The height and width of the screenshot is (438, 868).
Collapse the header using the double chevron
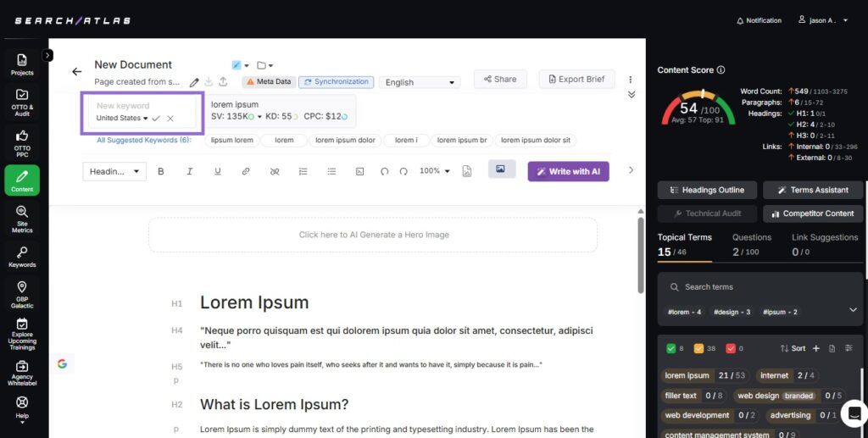[x=632, y=95]
